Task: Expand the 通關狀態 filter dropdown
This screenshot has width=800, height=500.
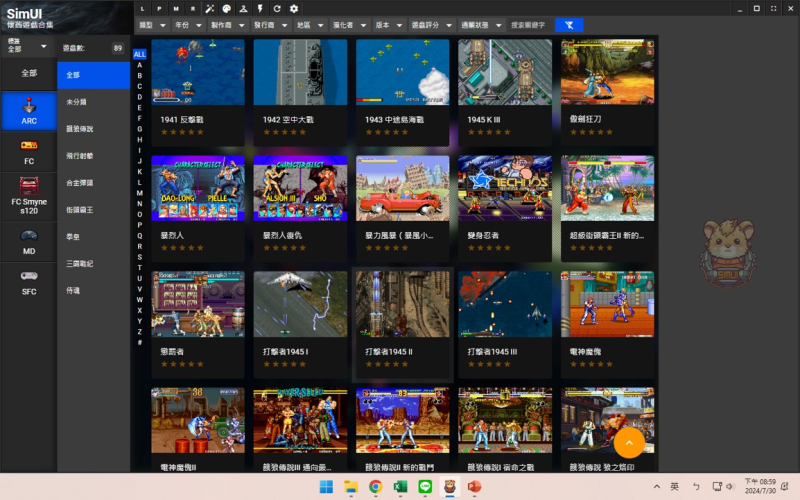Action: 482,25
